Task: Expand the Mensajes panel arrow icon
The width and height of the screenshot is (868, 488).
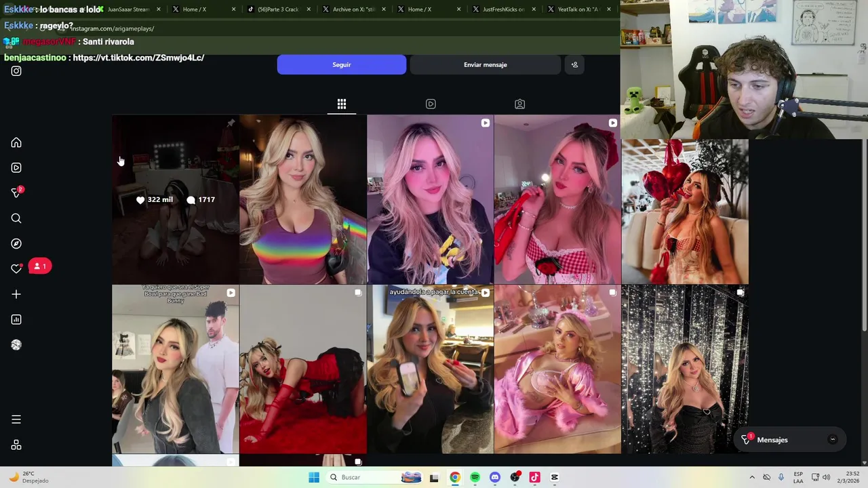Action: point(833,440)
